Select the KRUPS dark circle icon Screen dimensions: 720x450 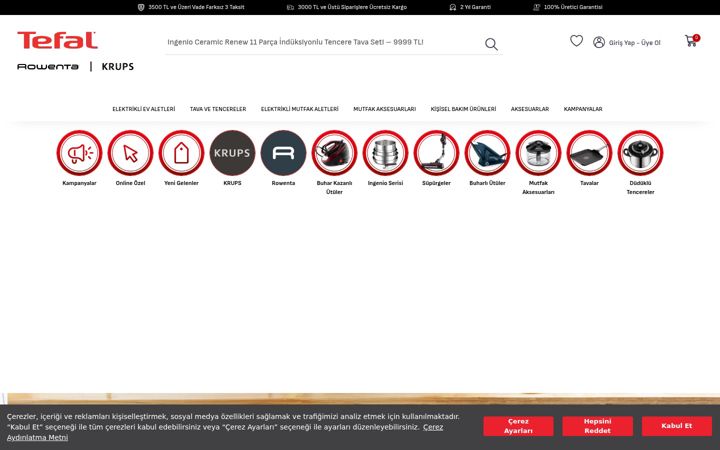(232, 153)
